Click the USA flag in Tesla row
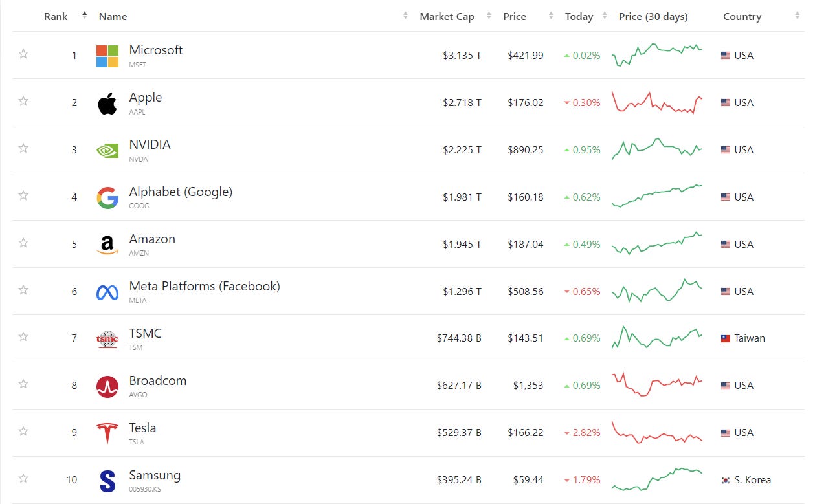815x504 pixels. point(726,433)
